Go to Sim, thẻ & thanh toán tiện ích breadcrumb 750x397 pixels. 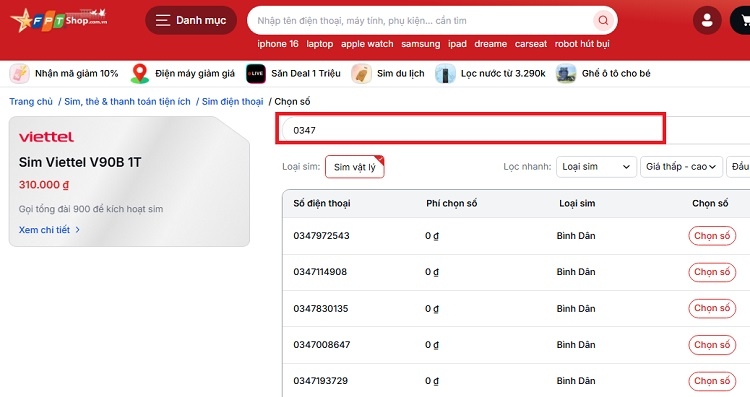(x=127, y=101)
